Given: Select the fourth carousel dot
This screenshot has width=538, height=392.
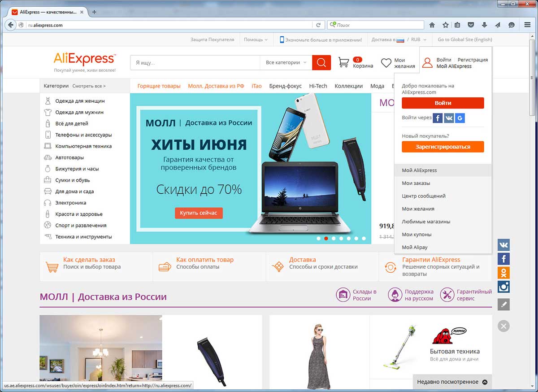Looking at the screenshot, I should coord(341,239).
